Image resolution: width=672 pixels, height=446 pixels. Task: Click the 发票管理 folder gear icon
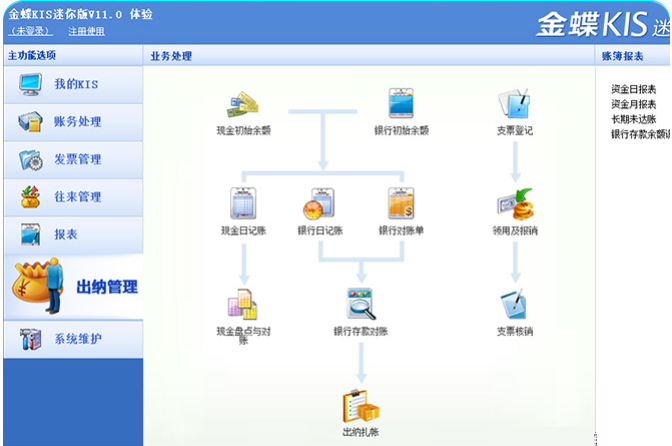[30, 159]
